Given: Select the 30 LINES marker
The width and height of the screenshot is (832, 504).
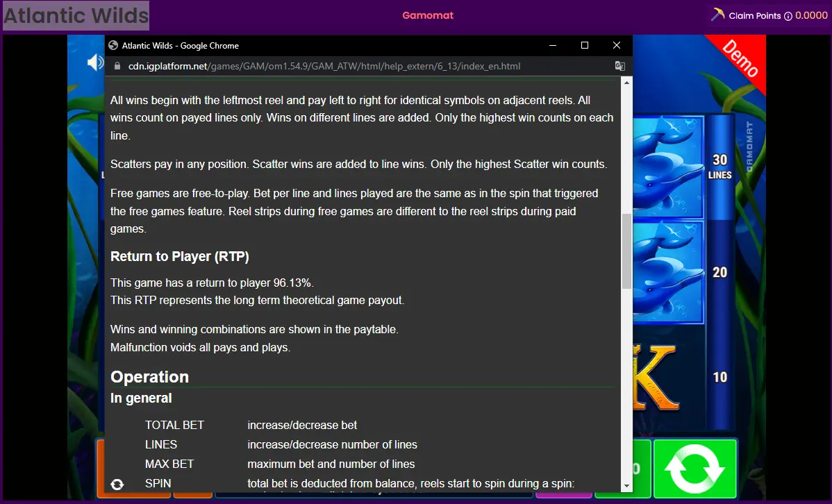Looking at the screenshot, I should click(x=719, y=167).
